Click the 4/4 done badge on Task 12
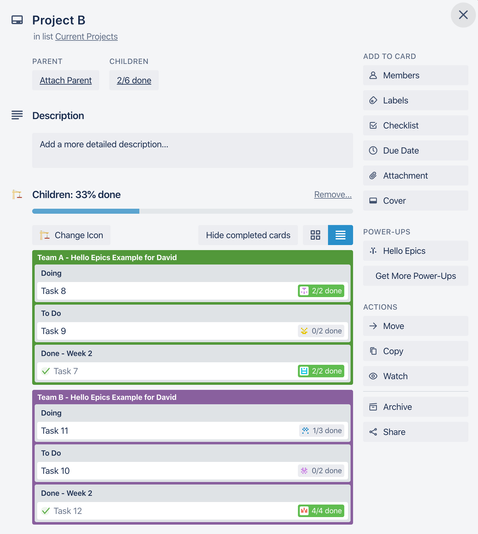Image resolution: width=478 pixels, height=534 pixels. tap(321, 511)
